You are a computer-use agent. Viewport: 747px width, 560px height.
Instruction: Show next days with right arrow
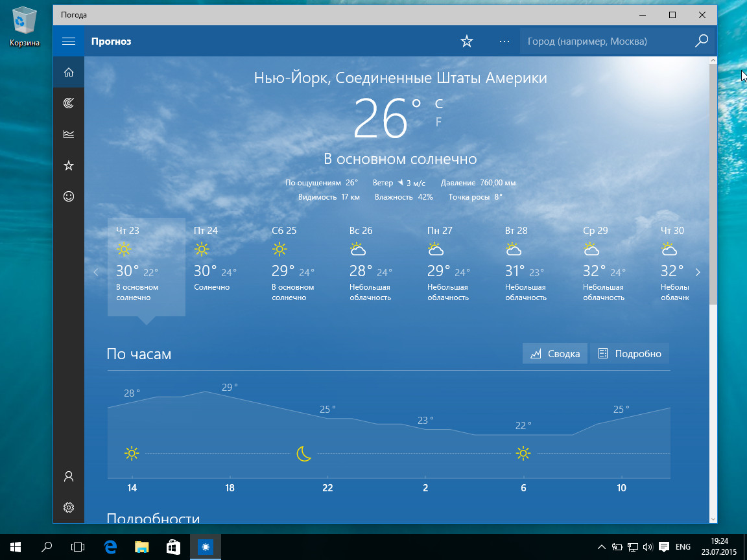(x=698, y=272)
